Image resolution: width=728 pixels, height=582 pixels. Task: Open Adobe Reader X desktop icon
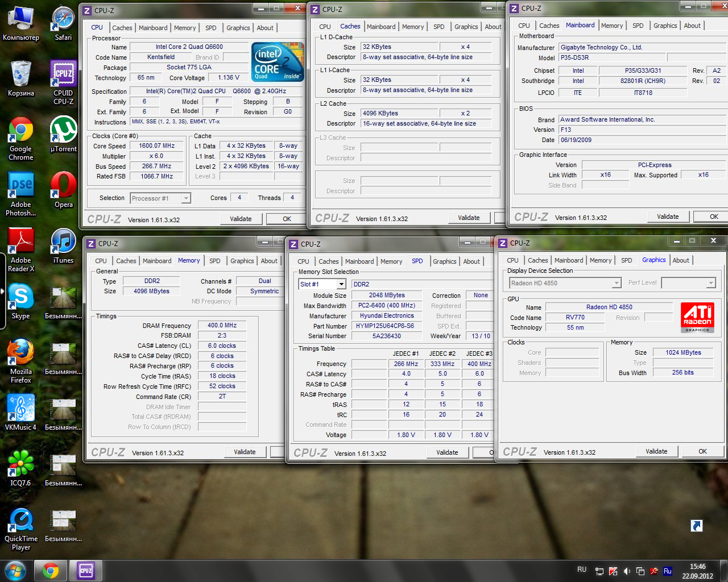tap(21, 250)
